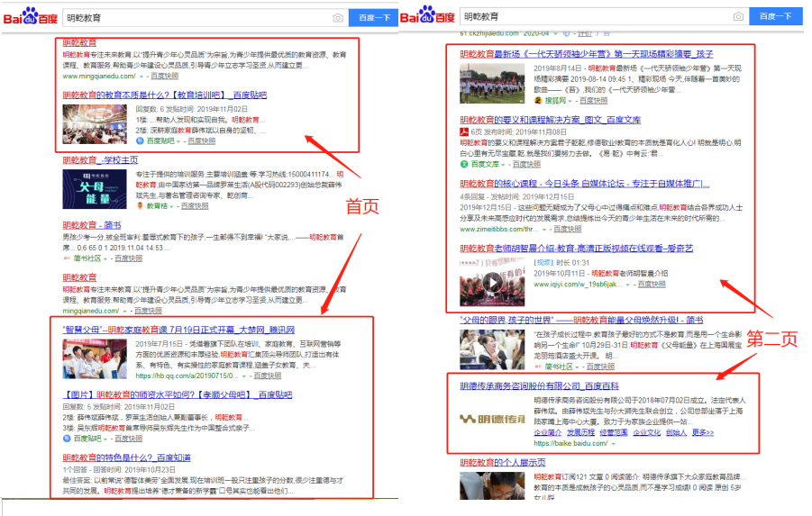This screenshot has width=812, height=516.
Task: Open the 父母的眼界,孩子的世界 简书 result
Action: point(581,320)
